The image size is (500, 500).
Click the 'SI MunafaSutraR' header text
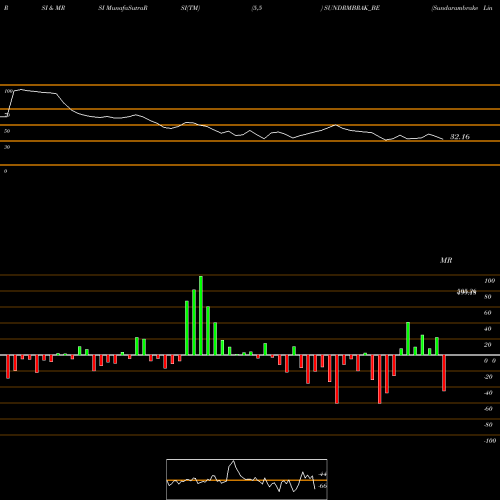[123, 8]
